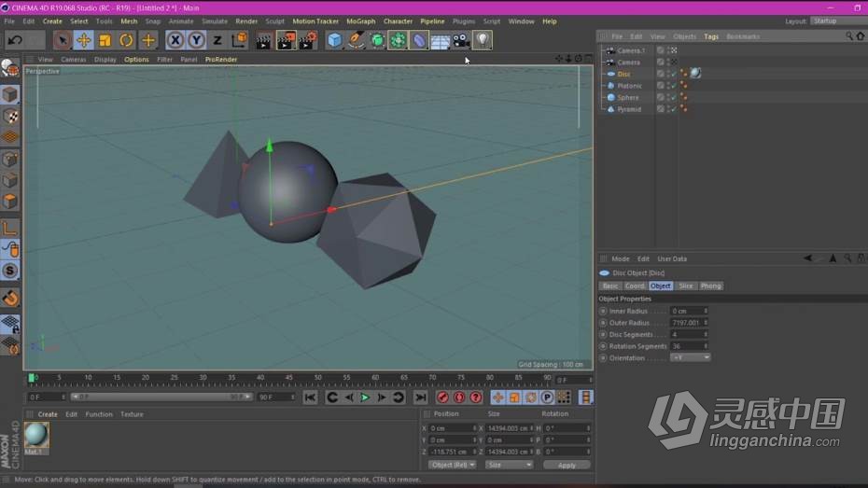Open the green generators icon
Viewport: 868px width, 488px height.
377,40
